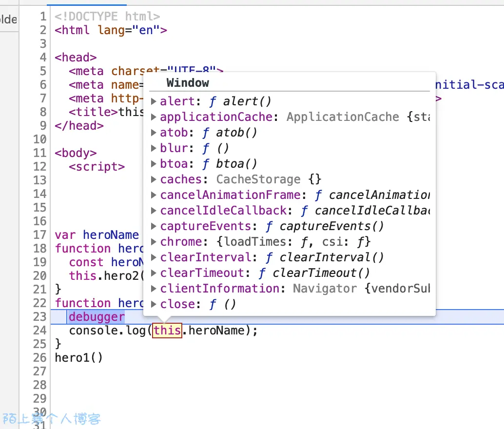The height and width of the screenshot is (429, 504).
Task: Click 'console.log' on line 24
Action: 107,331
